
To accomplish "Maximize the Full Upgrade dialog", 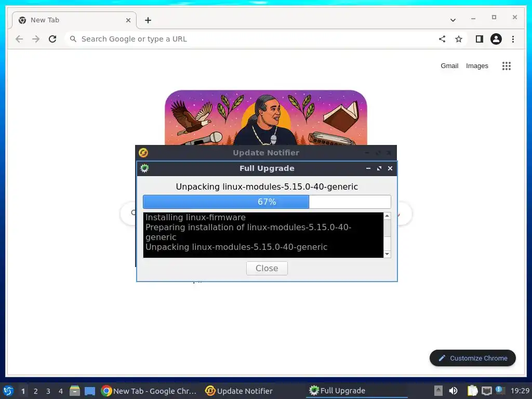I will pyautogui.click(x=379, y=168).
